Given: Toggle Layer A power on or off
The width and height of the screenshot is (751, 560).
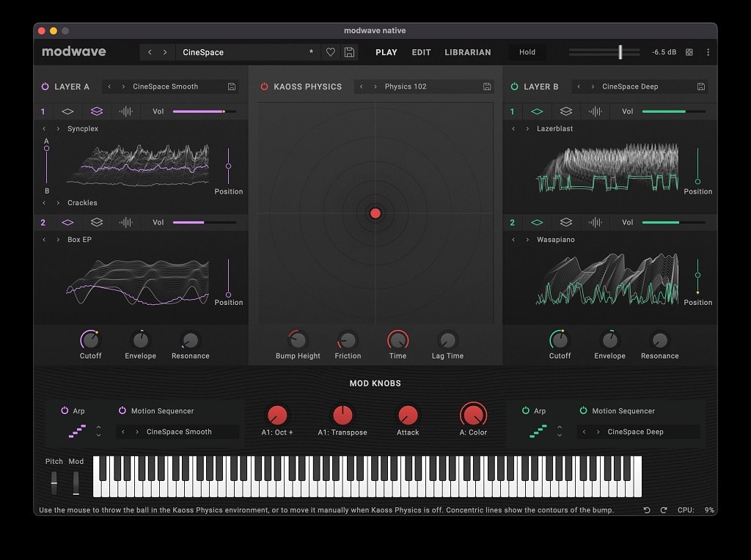Looking at the screenshot, I should click(45, 86).
